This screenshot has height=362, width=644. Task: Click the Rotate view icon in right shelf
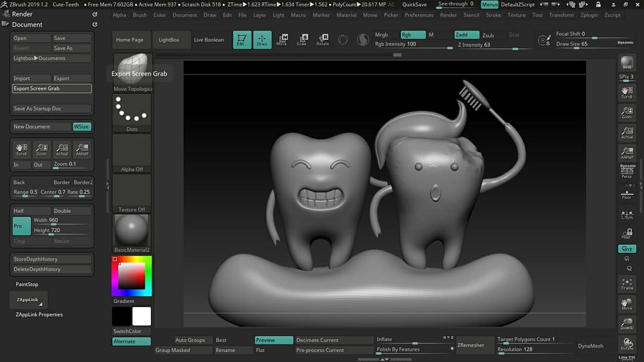(627, 344)
